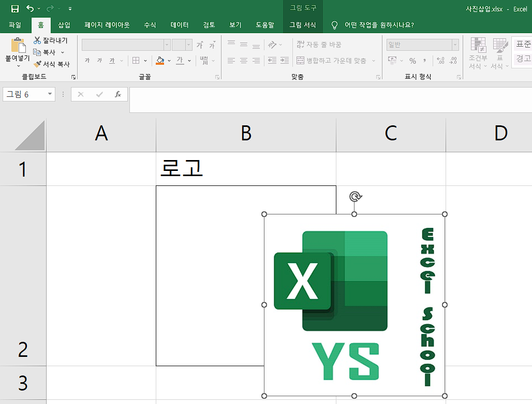Apply the font color 가
This screenshot has height=404, width=532.
[x=180, y=61]
